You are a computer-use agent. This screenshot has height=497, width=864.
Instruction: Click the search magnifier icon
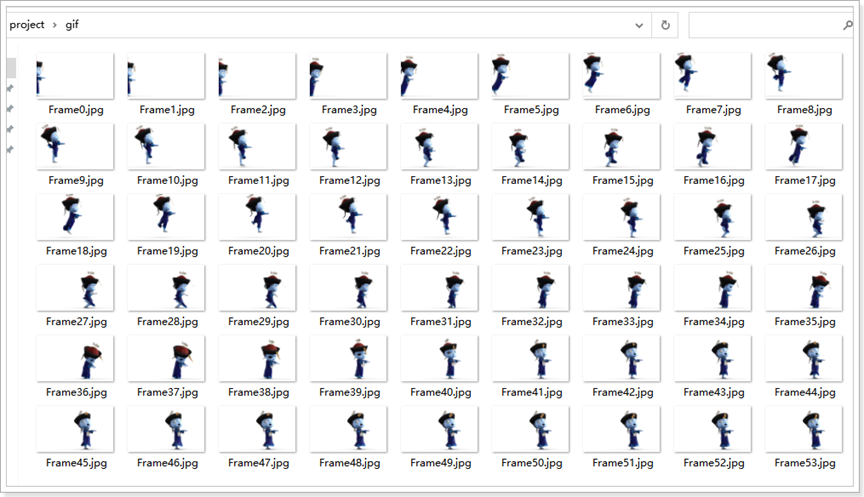click(x=847, y=25)
